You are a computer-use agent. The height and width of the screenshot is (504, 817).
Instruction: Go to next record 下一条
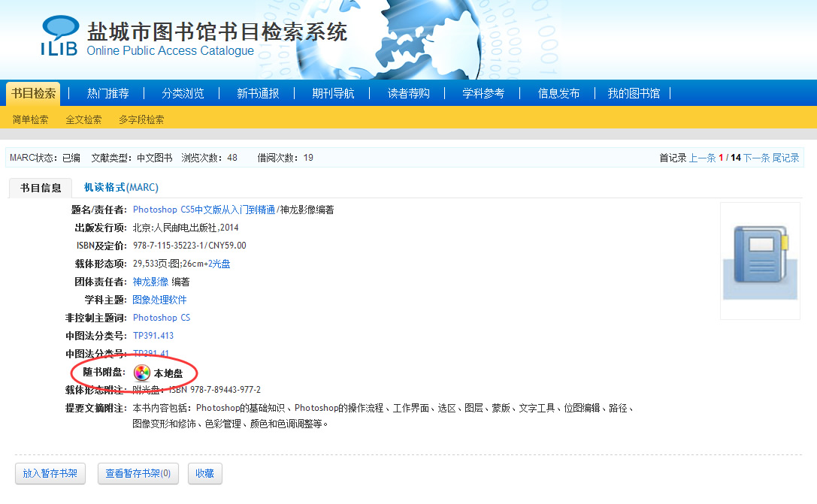tap(757, 158)
